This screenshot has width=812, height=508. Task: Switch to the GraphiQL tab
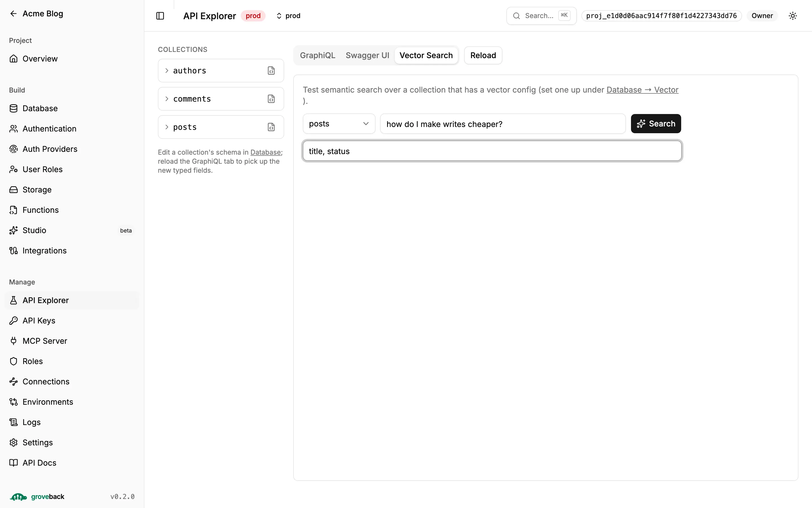coord(317,55)
